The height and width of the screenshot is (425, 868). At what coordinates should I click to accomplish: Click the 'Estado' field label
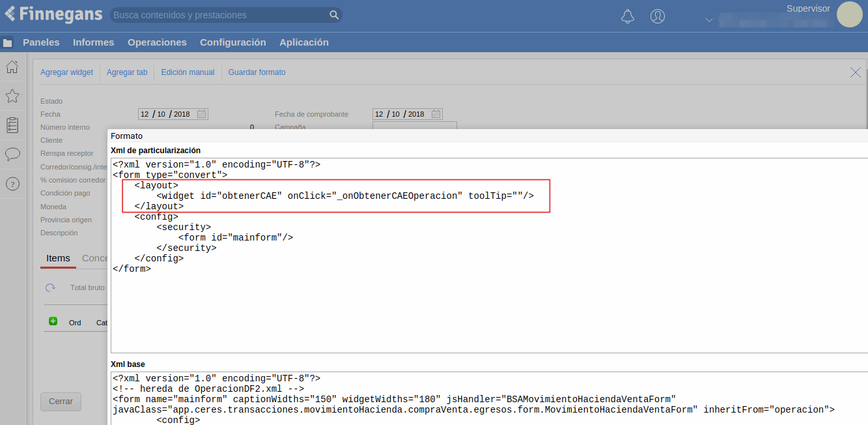[x=51, y=101]
